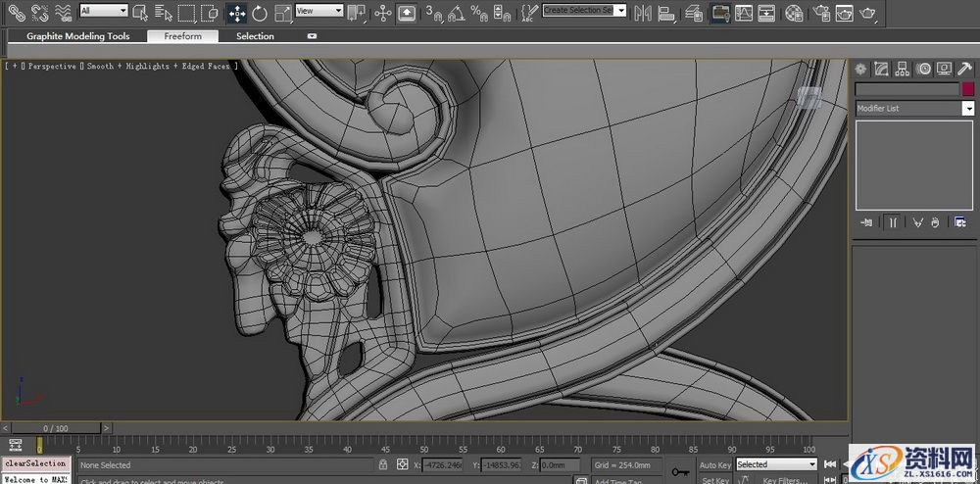Switch to the Freeform tab
This screenshot has width=980, height=484.
182,36
